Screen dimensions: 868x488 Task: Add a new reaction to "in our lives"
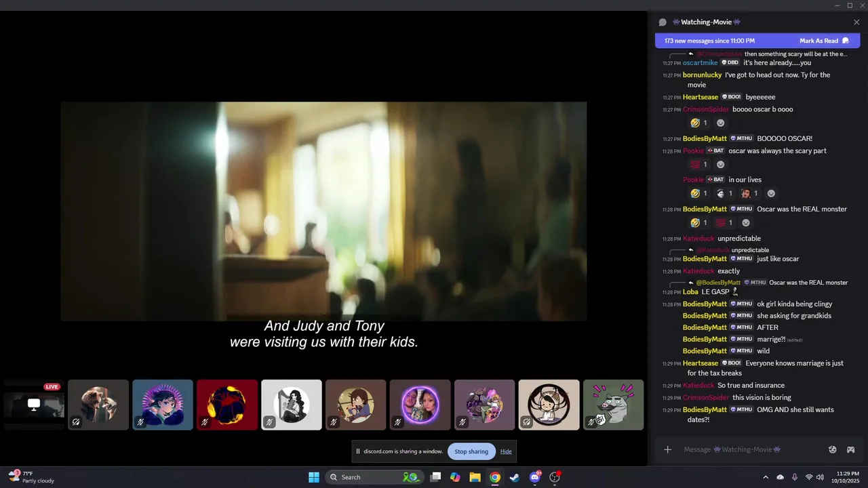(x=771, y=194)
